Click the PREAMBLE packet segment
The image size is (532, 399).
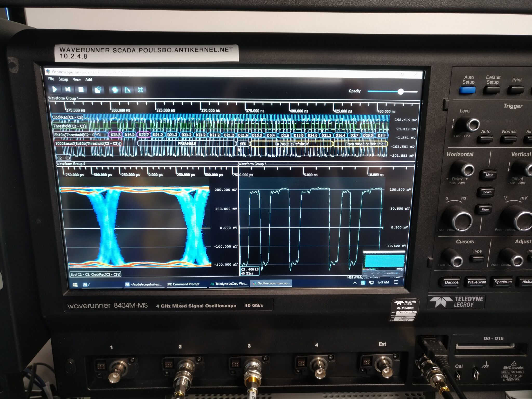click(187, 144)
